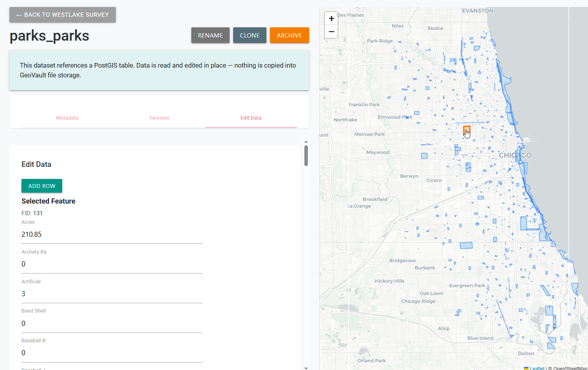The image size is (588, 370).
Task: Click the 'Melrose Park' map label
Action: click(369, 134)
